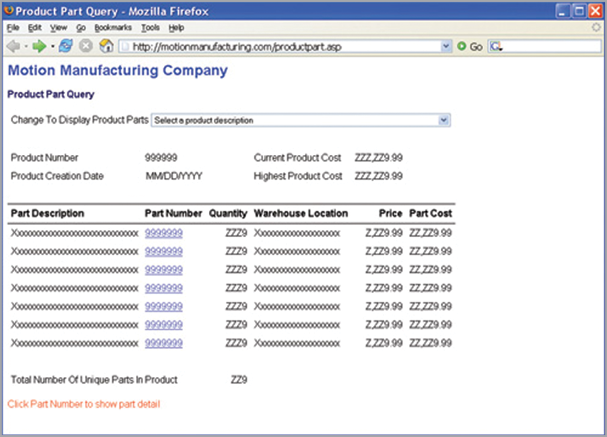607x437 pixels.
Task: Reload the page with the refresh icon
Action: (65, 46)
